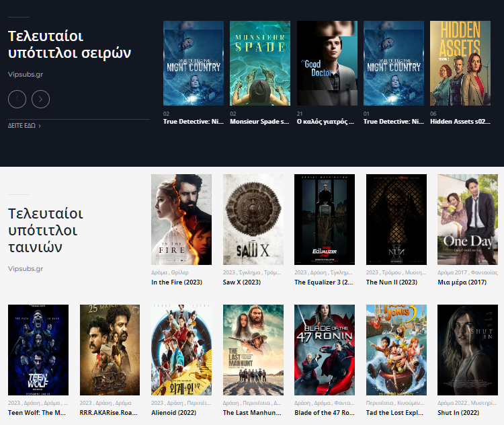Screen dimensions: 504x425
Task: Open the Shut In movie poster
Action: tap(468, 350)
